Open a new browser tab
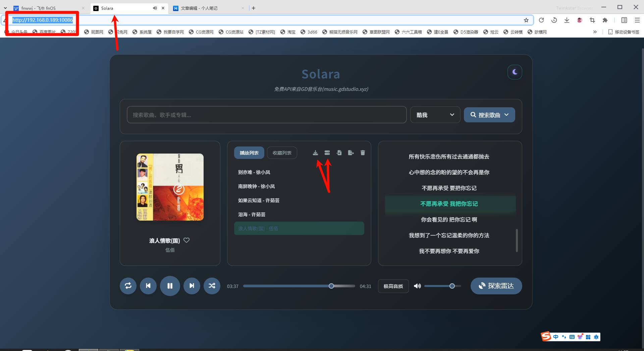This screenshot has width=644, height=351. tap(254, 8)
